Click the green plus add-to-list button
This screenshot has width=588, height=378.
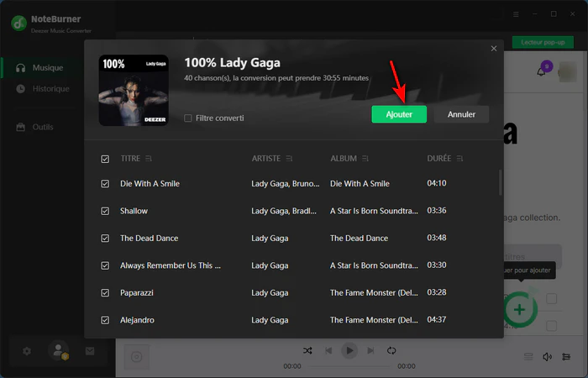[520, 310]
